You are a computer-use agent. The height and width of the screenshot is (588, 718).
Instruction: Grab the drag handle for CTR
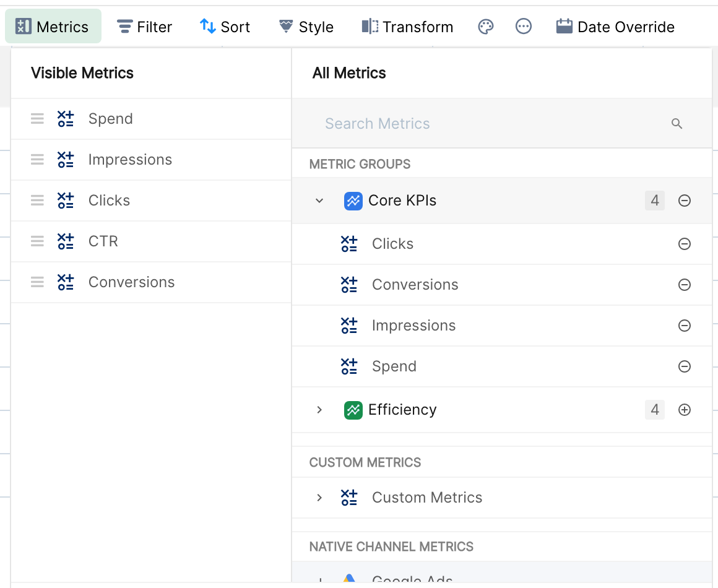37,241
